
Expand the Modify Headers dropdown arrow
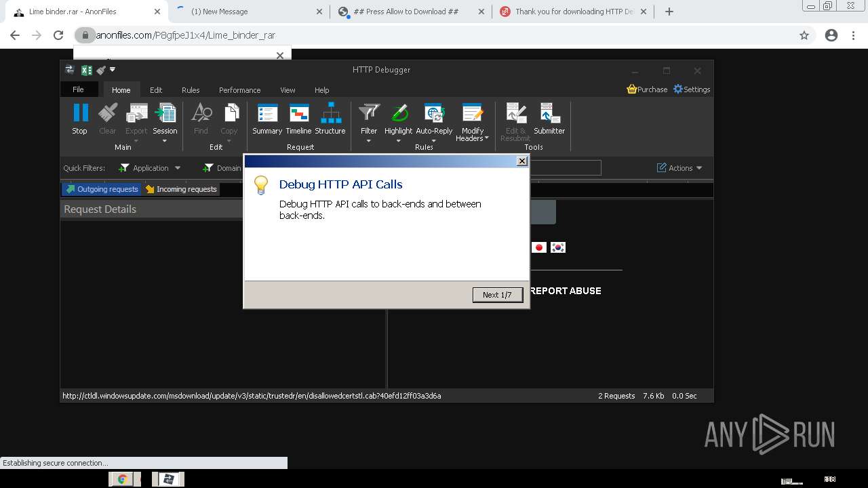click(486, 138)
